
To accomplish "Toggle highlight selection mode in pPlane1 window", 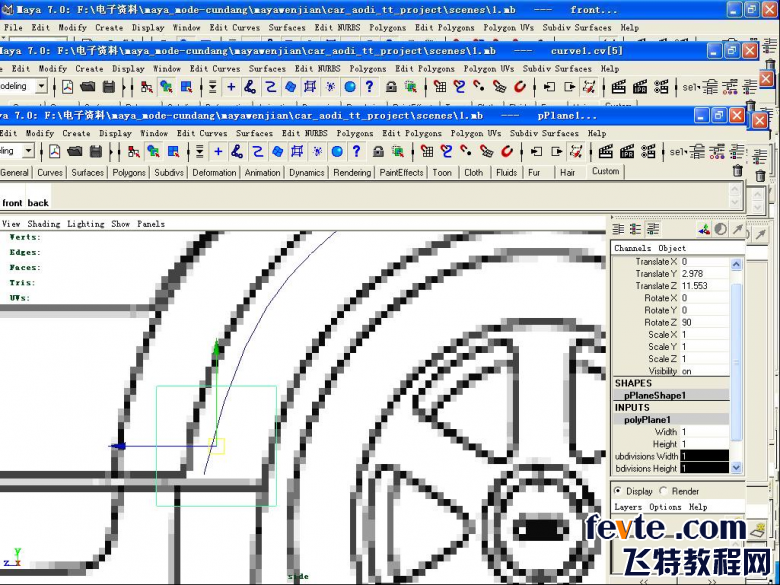I will tap(397, 151).
